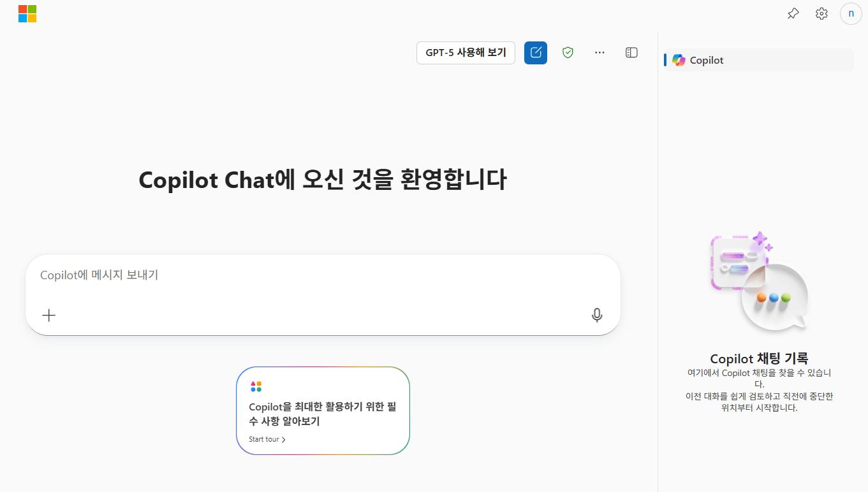Click the colorful Copilot logo in the right panel
Image resolution: width=868 pixels, height=492 pixels.
679,61
